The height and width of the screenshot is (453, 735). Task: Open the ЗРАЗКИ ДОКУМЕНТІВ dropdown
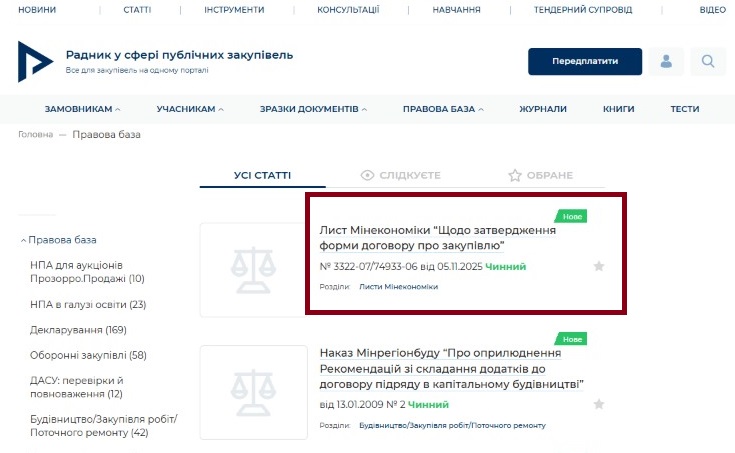(313, 109)
